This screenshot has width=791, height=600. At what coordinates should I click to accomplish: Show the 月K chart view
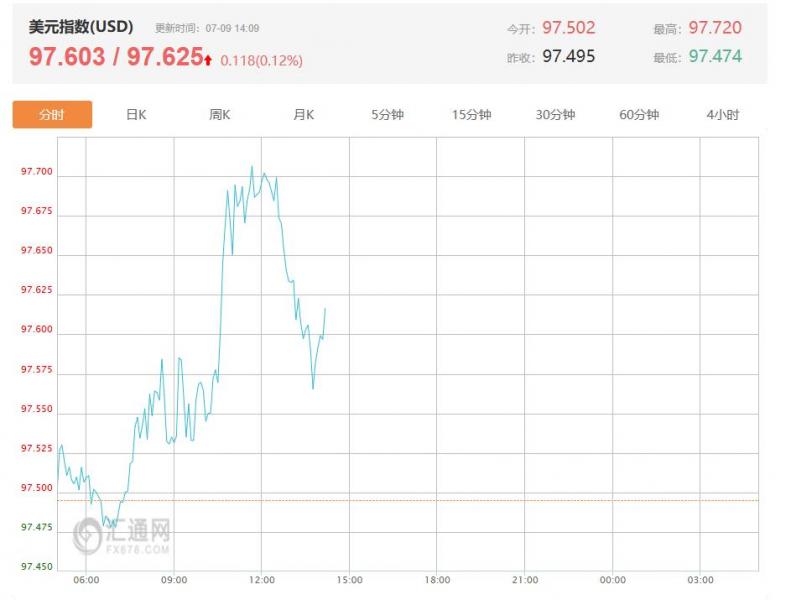pos(304,115)
